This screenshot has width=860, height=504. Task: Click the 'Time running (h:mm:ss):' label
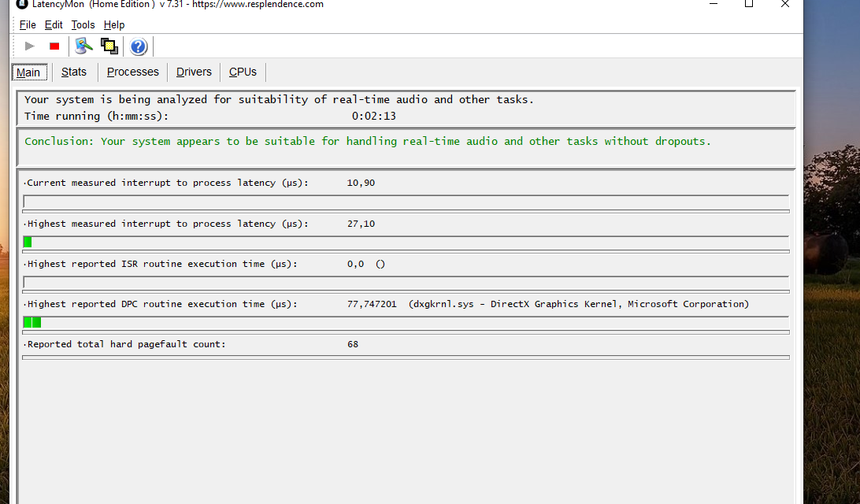click(97, 117)
